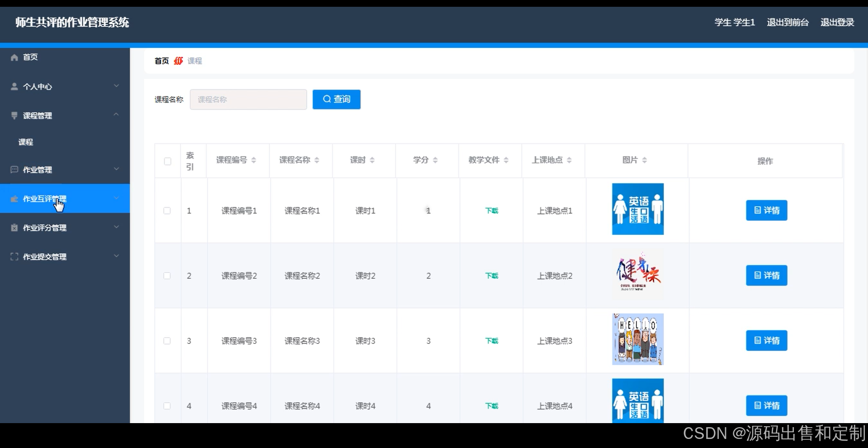Viewport: 868px width, 448px height.
Task: Select the 课程 submenu item
Action: pos(65,142)
